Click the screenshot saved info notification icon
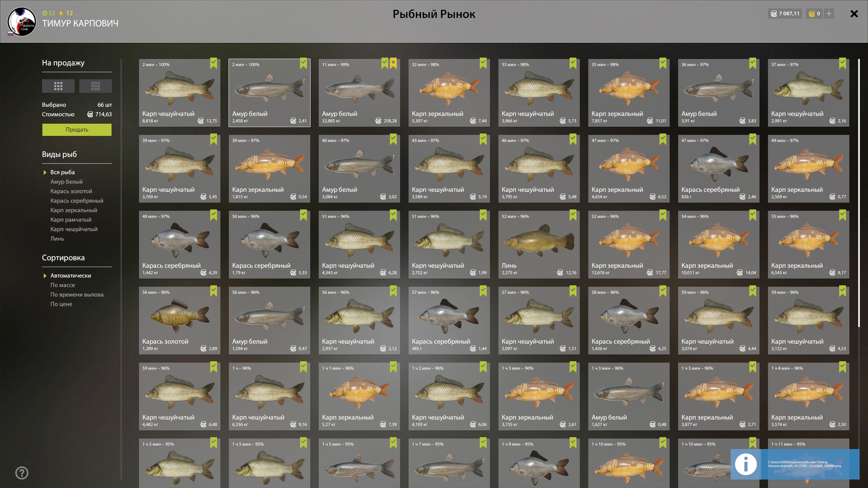This screenshot has height=488, width=868. click(x=746, y=464)
